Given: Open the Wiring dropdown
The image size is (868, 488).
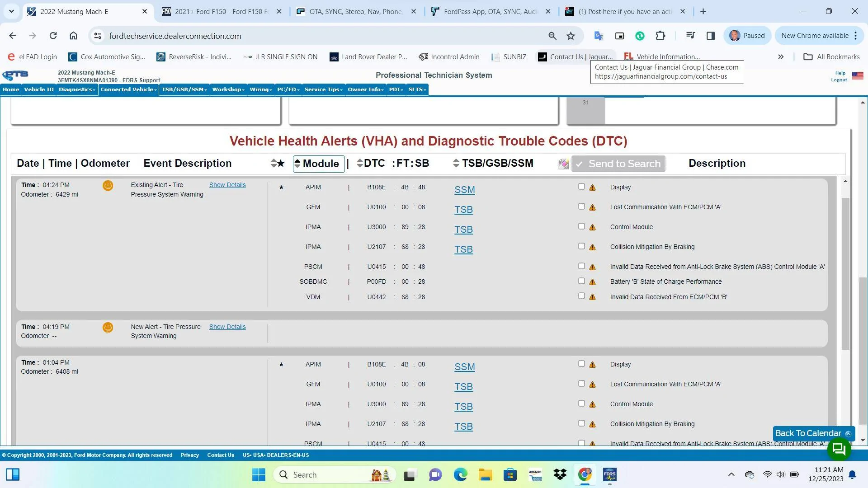Looking at the screenshot, I should pyautogui.click(x=261, y=89).
